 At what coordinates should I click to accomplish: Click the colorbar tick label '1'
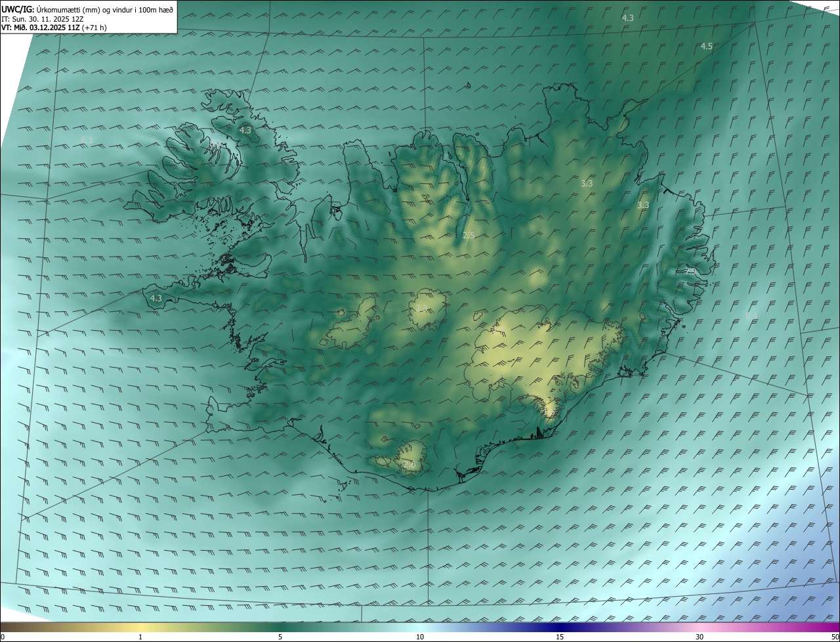point(140,637)
